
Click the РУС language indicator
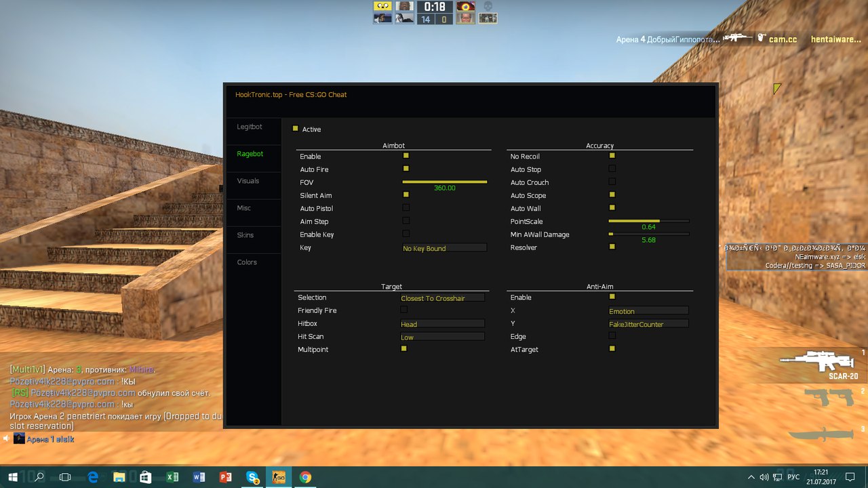click(x=793, y=477)
